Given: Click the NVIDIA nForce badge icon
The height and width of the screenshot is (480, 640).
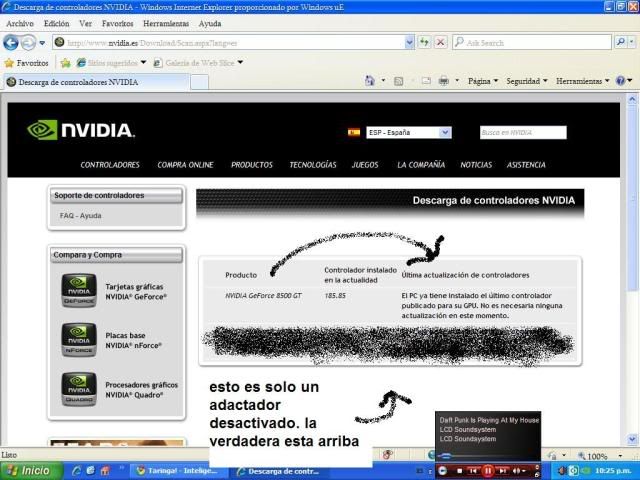Looking at the screenshot, I should tap(79, 340).
